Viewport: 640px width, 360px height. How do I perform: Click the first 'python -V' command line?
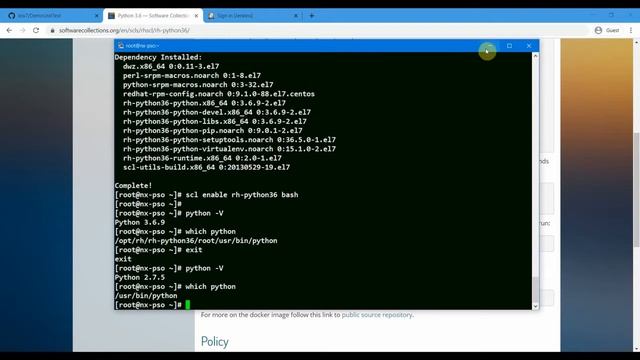(x=169, y=213)
